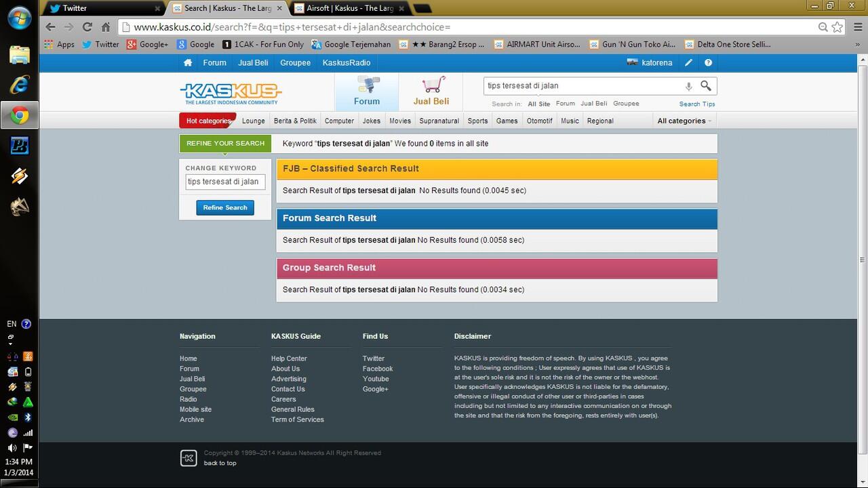Open katorena user profile link
Image resolution: width=868 pixels, height=488 pixels.
point(657,62)
